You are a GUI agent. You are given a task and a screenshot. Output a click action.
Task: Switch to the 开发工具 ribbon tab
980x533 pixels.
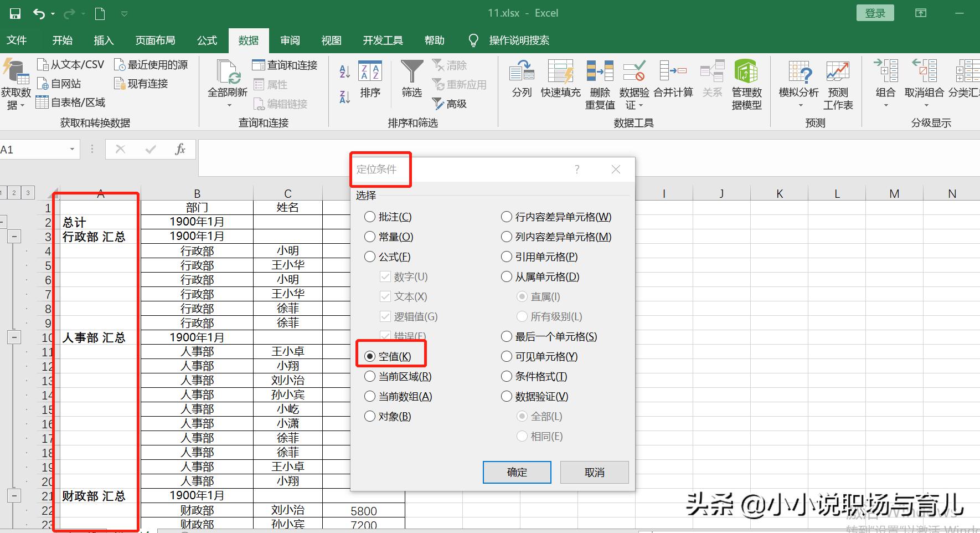tap(382, 40)
